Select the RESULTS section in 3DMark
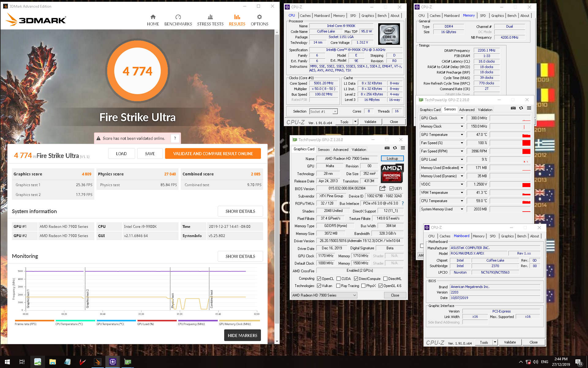This screenshot has height=368, width=588. 237,20
